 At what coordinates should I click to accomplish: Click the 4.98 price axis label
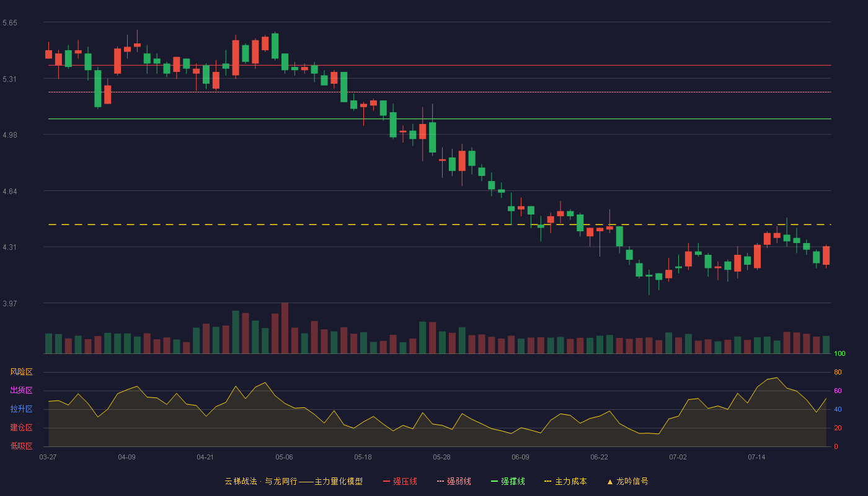click(x=10, y=135)
